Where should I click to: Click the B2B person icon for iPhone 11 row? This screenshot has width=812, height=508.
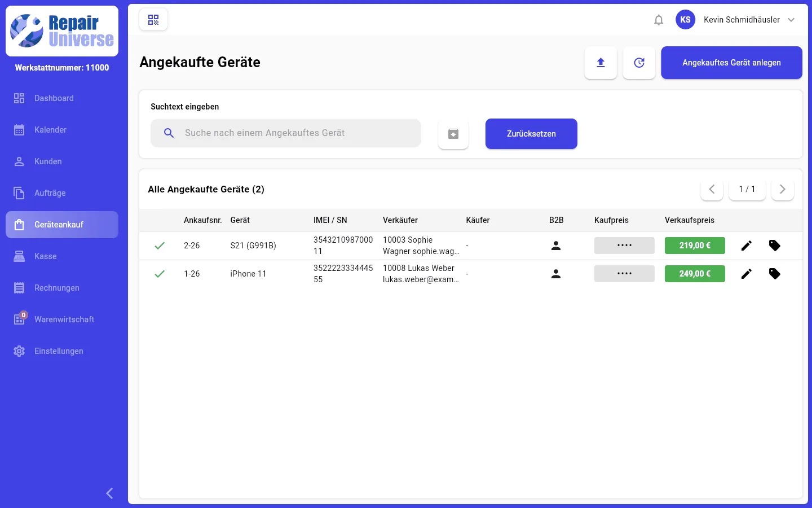(x=556, y=274)
